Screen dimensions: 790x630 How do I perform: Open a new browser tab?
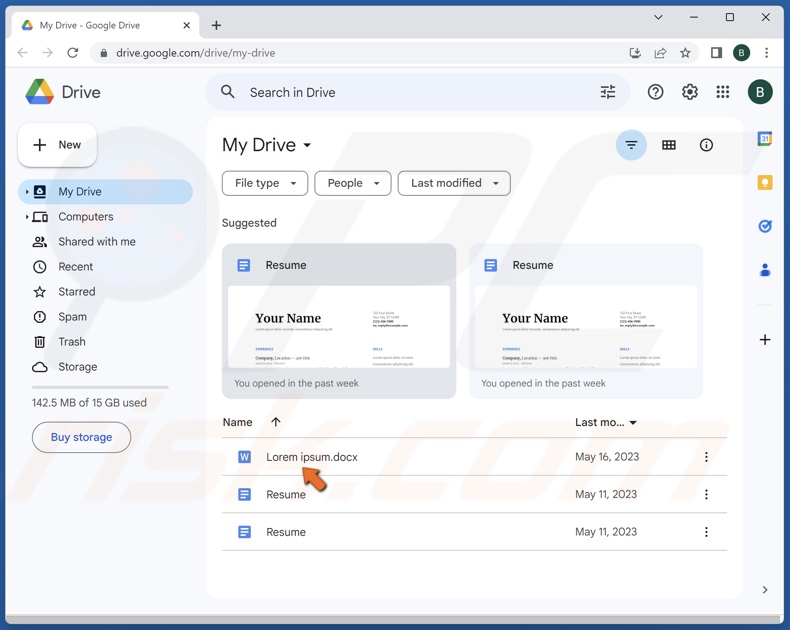pyautogui.click(x=216, y=25)
